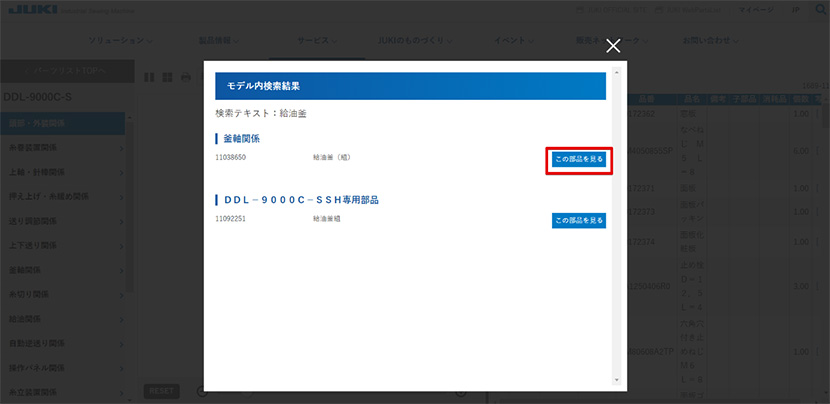This screenshot has width=830, height=404.
Task: Click the RESET button under diagram
Action: (161, 391)
